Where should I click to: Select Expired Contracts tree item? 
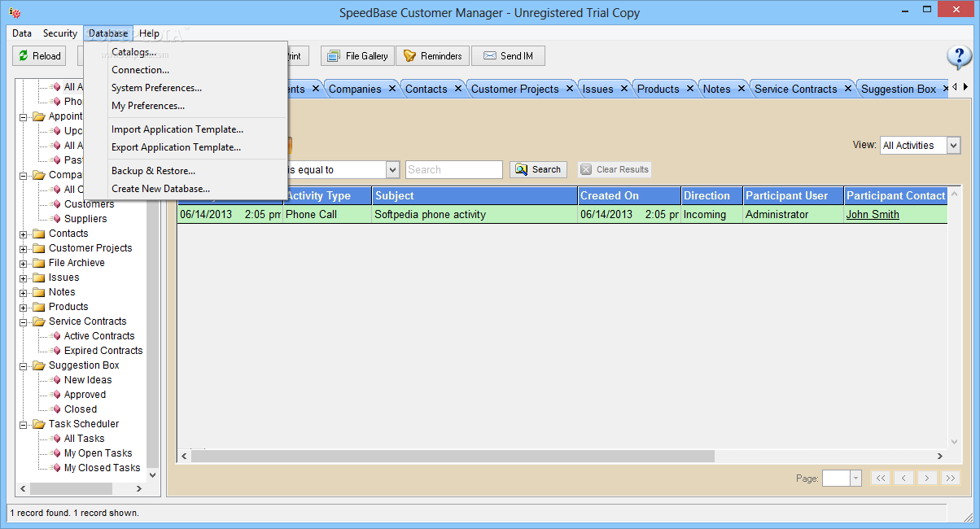coord(103,351)
